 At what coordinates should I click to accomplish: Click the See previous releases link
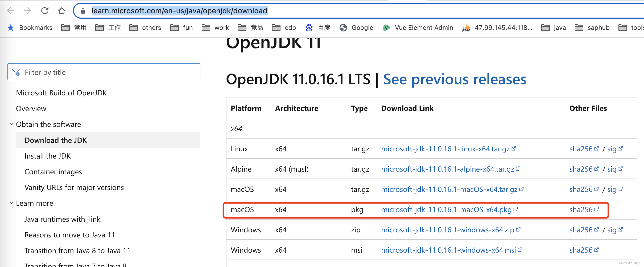point(455,79)
